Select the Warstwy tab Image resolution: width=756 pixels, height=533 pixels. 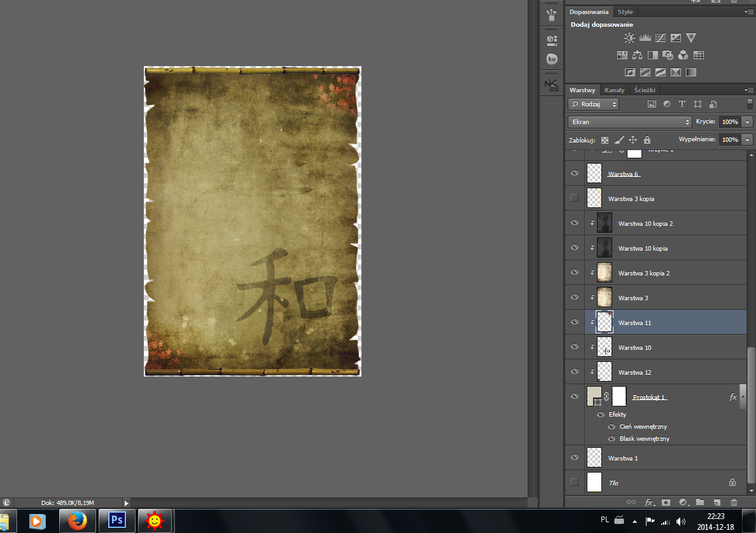582,90
